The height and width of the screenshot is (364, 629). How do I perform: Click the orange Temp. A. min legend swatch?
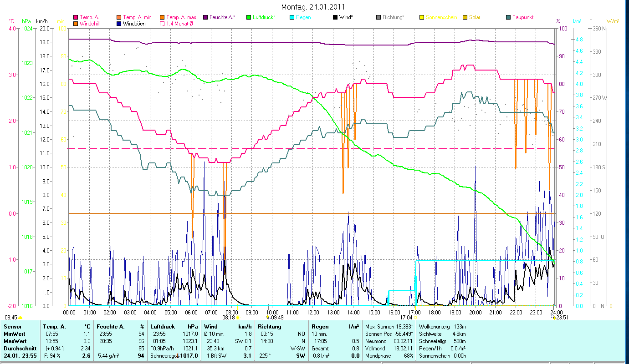point(119,17)
